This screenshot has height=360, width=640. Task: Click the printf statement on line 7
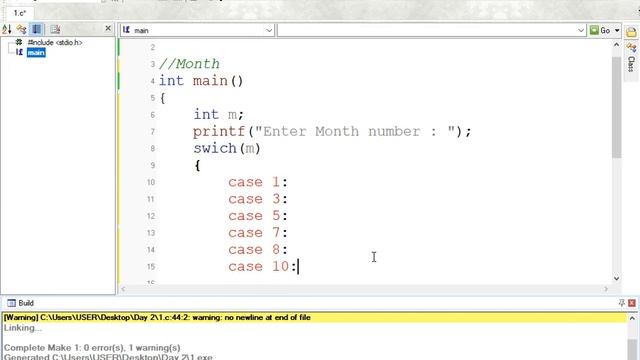click(x=332, y=131)
